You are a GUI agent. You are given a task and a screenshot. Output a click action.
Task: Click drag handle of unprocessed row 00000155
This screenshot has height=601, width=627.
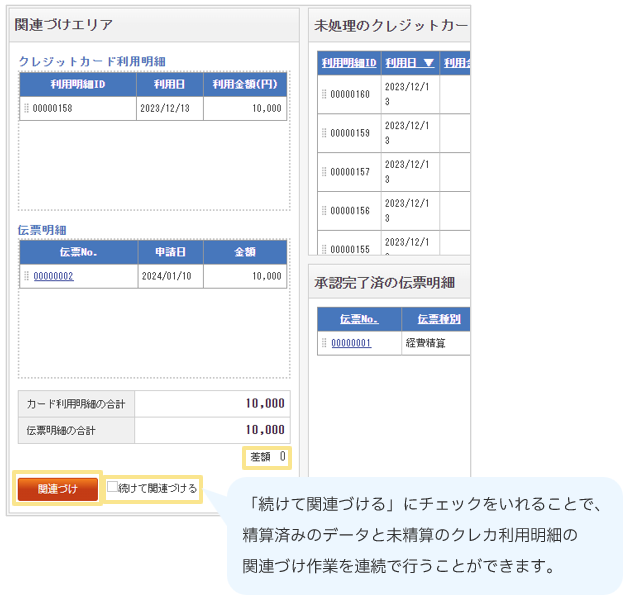(x=324, y=248)
